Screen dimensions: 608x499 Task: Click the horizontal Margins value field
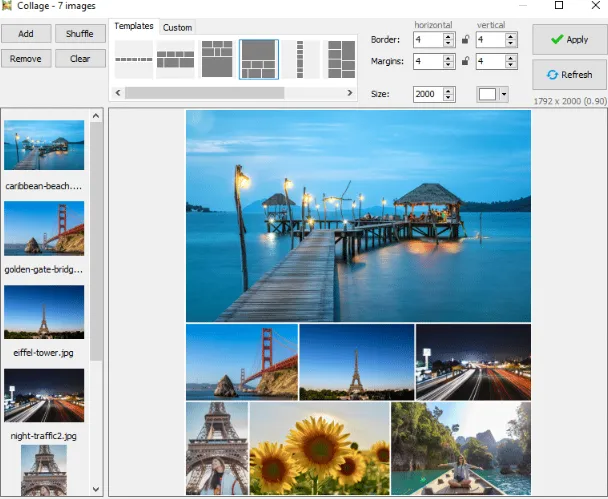tap(428, 61)
